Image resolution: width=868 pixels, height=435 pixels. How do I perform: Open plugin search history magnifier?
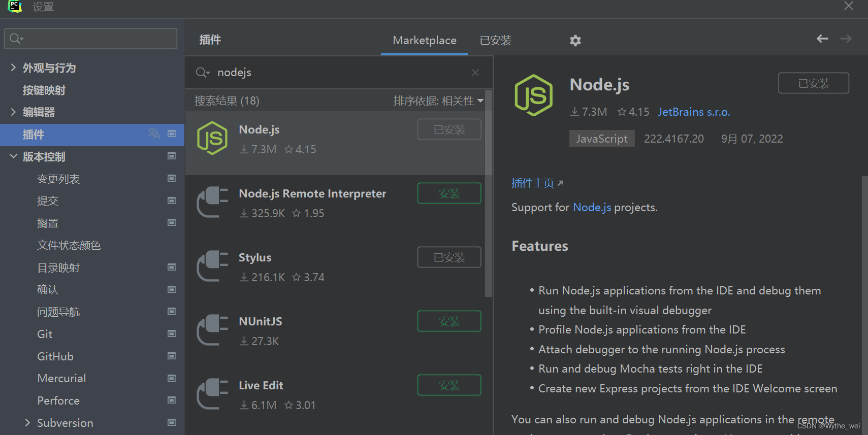(203, 73)
